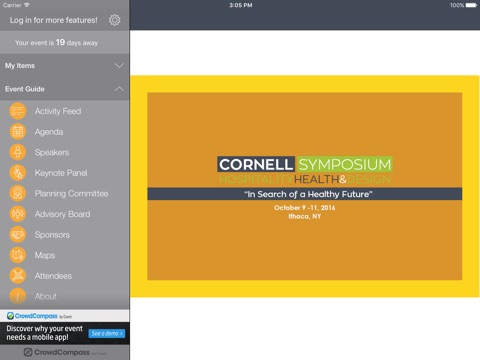Image resolution: width=480 pixels, height=360 pixels.
Task: Tap the Sponsors handshake icon
Action: pos(18,235)
